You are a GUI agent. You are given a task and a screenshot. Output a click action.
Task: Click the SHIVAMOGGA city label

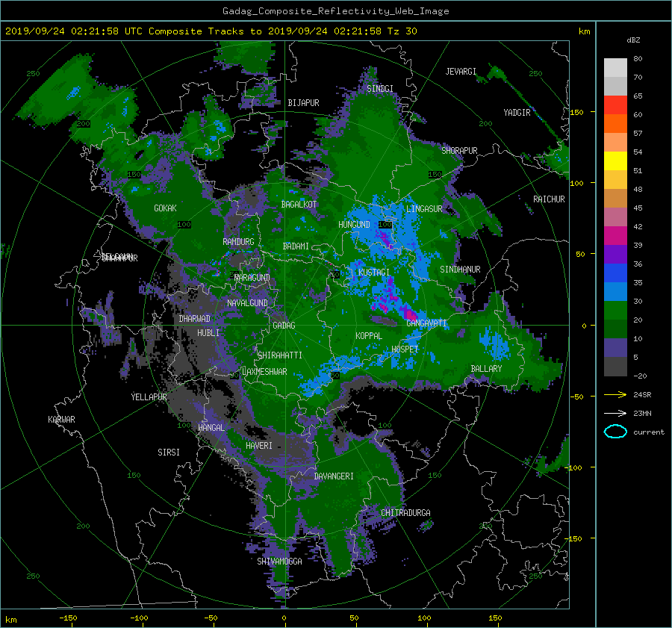click(x=279, y=561)
